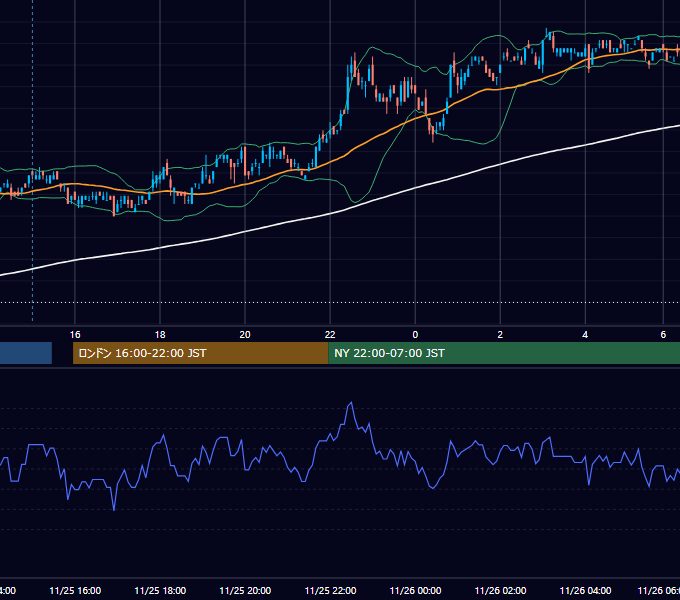
Task: Click the London 16:00-22:00 JST session bar
Action: click(x=201, y=353)
